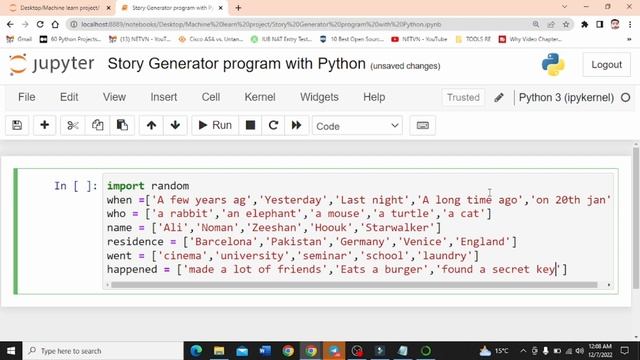This screenshot has height=360, width=640.
Task: Open the Gmail bookmark
Action: (x=19, y=39)
